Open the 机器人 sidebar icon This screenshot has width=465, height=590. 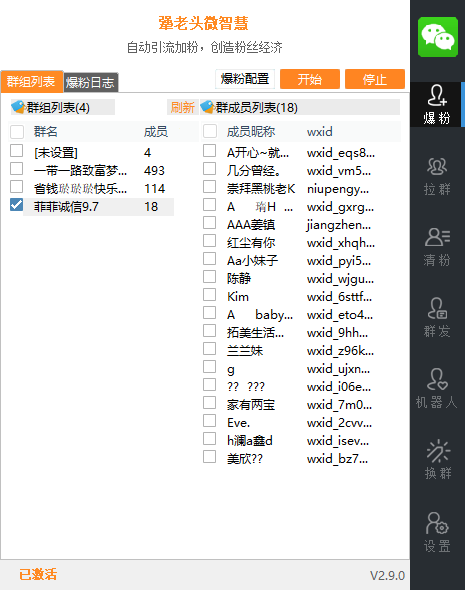pyautogui.click(x=437, y=389)
